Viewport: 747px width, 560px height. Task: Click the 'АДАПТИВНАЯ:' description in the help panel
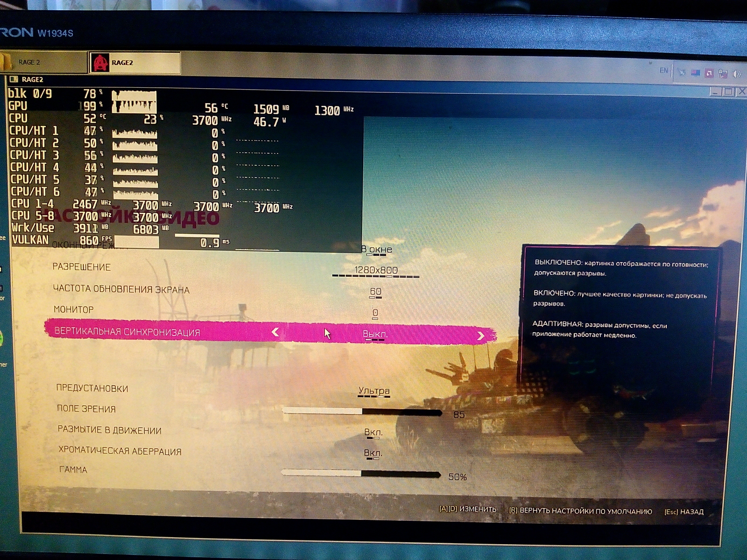[x=599, y=329]
